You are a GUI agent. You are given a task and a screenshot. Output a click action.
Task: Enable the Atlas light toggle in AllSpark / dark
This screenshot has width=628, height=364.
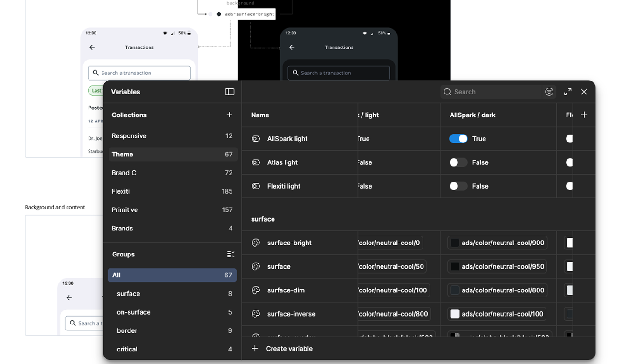click(458, 162)
